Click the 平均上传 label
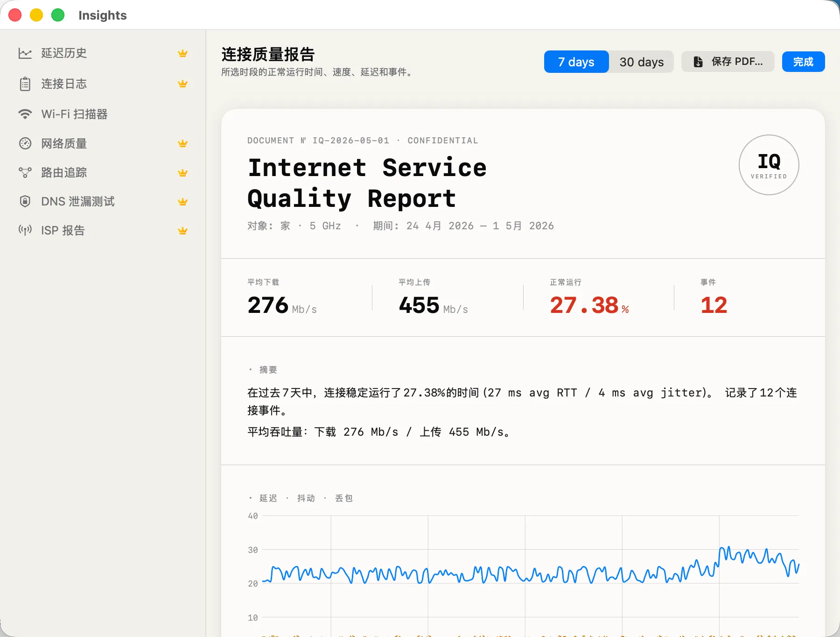 pyautogui.click(x=414, y=282)
